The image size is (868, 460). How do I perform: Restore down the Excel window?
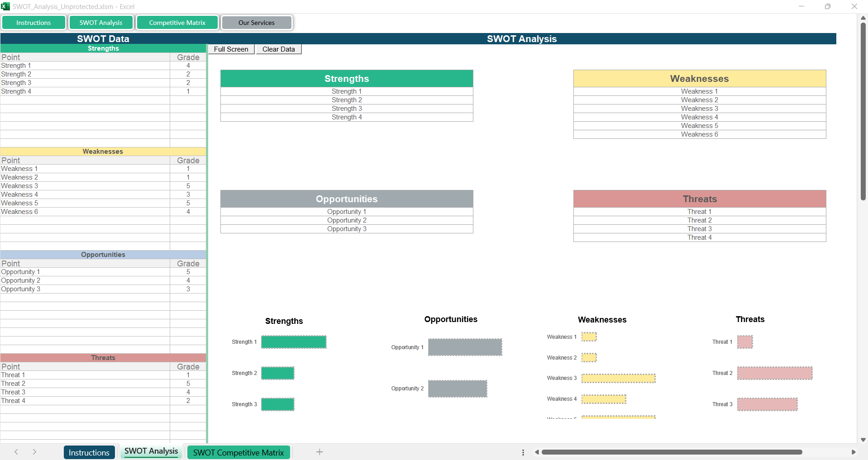827,6
